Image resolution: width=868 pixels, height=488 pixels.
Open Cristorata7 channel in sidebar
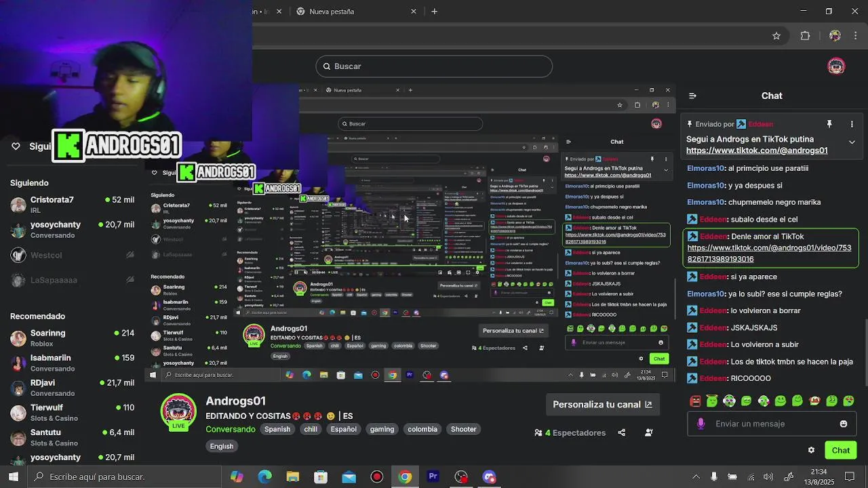coord(72,205)
